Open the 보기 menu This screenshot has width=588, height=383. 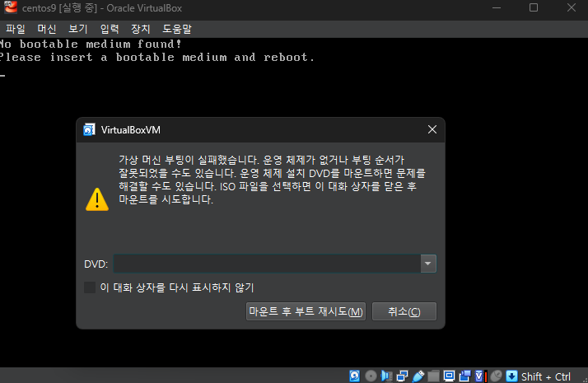[78, 29]
